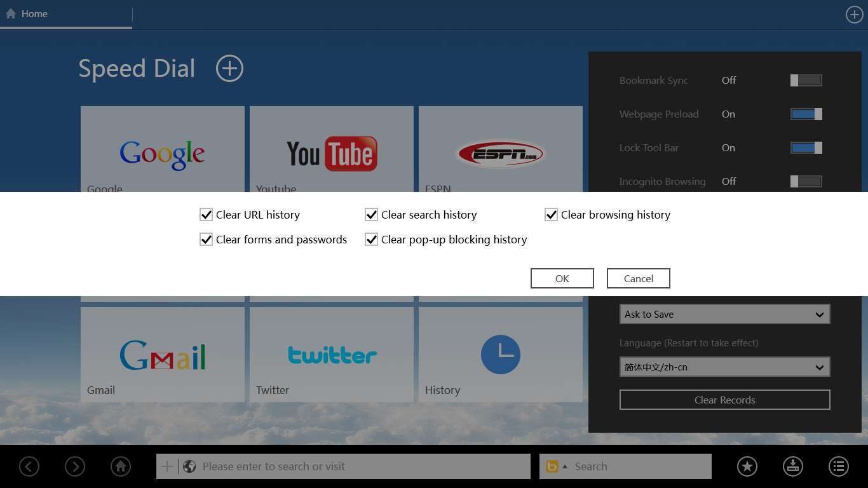Confirm clearing with the OK button
The height and width of the screenshot is (488, 868).
(x=562, y=278)
